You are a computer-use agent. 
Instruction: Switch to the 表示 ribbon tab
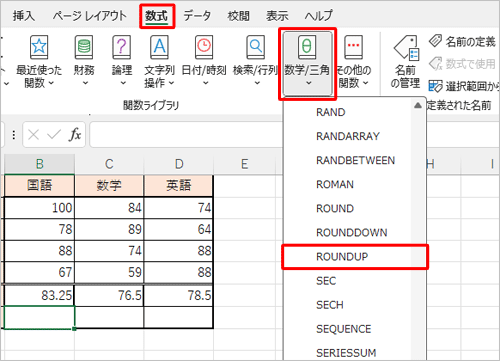(277, 16)
